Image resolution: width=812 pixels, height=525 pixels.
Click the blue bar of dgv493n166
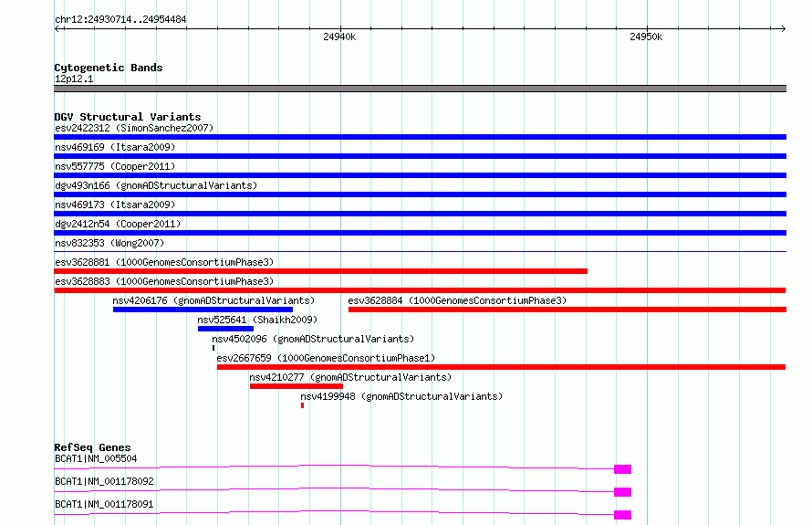pyautogui.click(x=420, y=194)
